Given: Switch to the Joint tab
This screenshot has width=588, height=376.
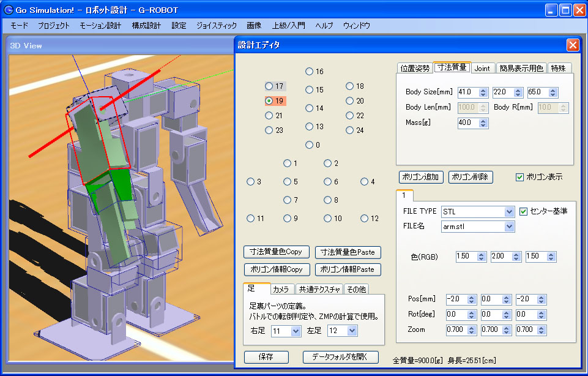Looking at the screenshot, I should coord(482,68).
